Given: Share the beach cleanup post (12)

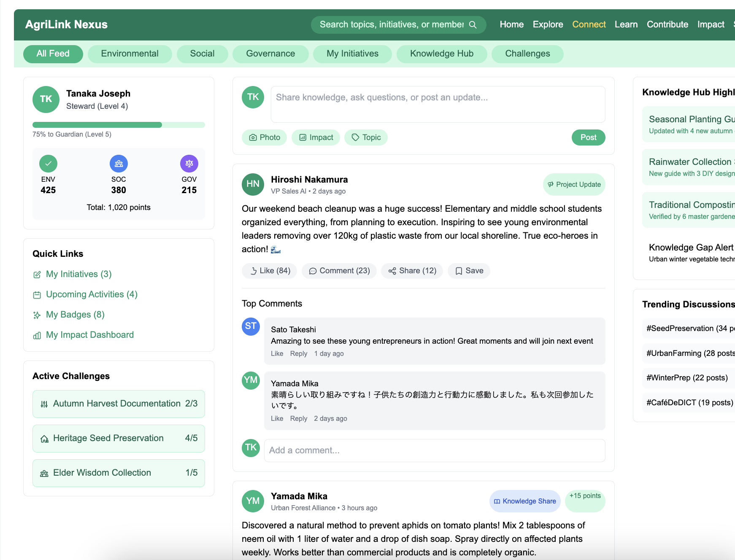Looking at the screenshot, I should (x=412, y=271).
